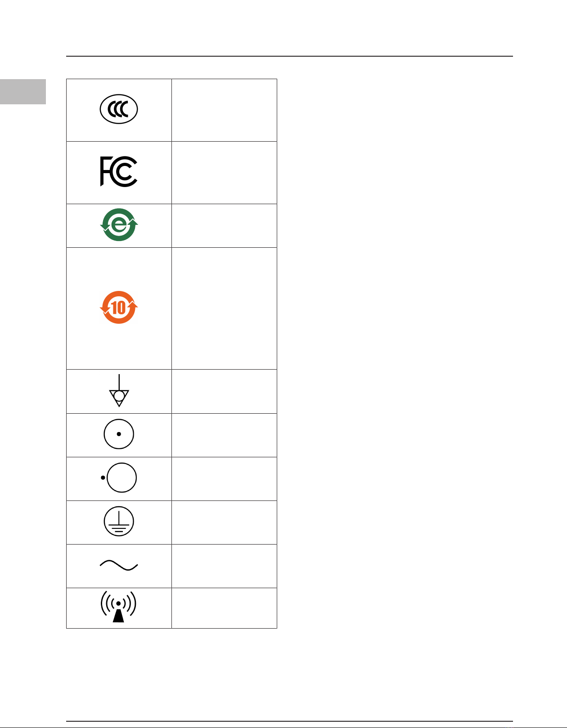Image resolution: width=567 pixels, height=728 pixels.
Task: Click the gray page tab on left edge
Action: click(x=23, y=92)
